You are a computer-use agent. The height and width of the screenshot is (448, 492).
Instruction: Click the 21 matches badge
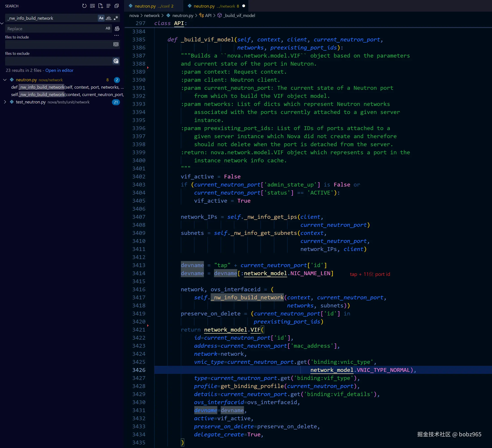(116, 102)
